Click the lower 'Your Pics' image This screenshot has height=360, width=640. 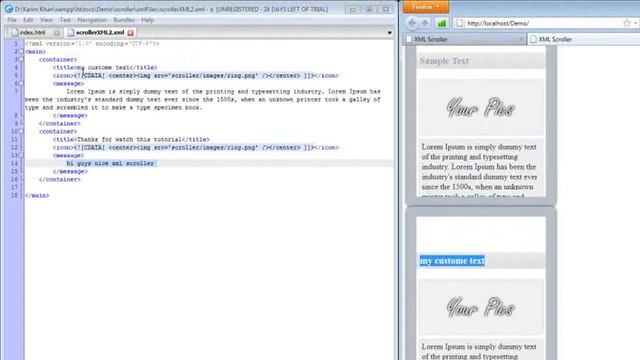point(481,307)
